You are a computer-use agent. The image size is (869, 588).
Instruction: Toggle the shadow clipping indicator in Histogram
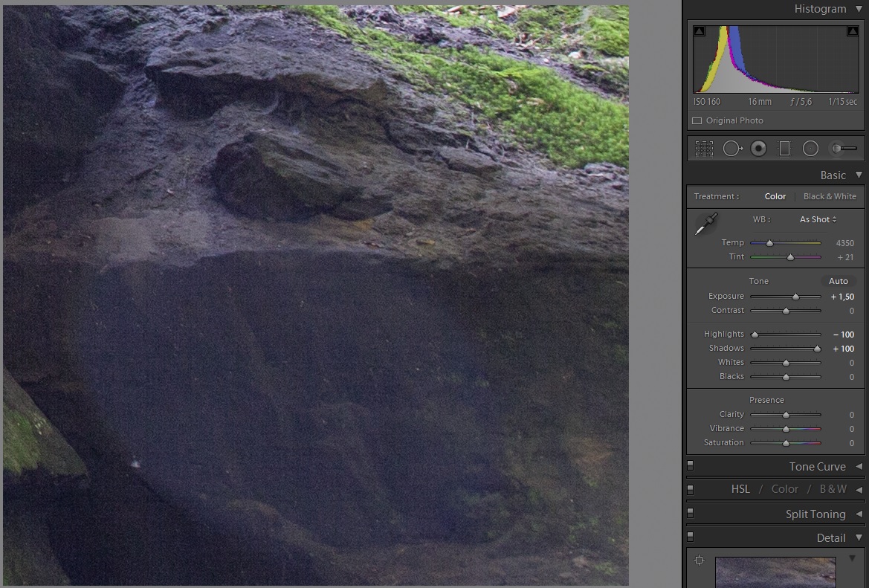(x=700, y=31)
